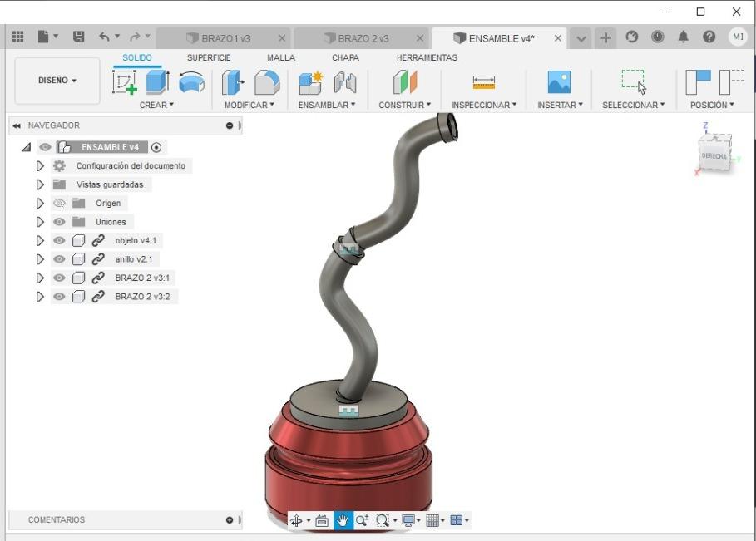
Task: Open the data panel grid icon
Action: point(17,37)
